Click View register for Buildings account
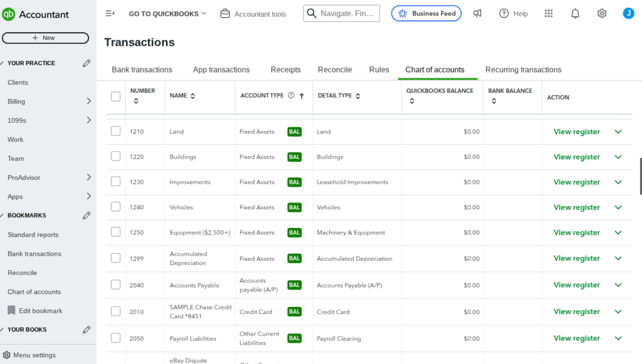This screenshot has height=364, width=642. pos(576,157)
